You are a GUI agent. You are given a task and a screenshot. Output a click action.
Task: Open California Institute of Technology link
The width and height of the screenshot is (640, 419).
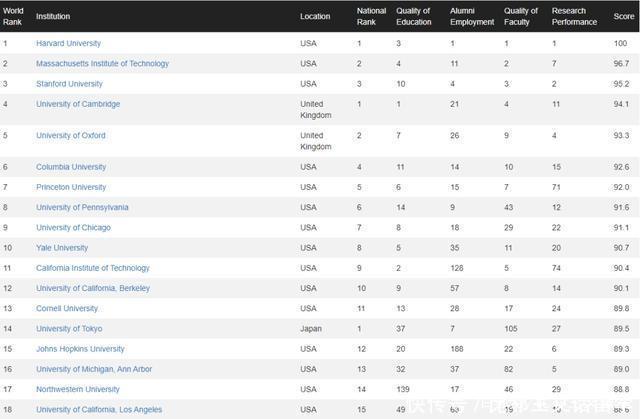(93, 268)
